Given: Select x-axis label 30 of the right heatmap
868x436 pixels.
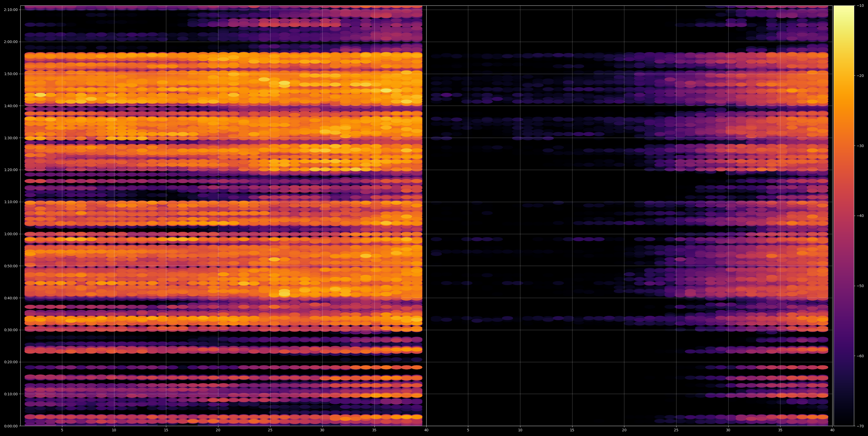Looking at the screenshot, I should click(x=728, y=430).
